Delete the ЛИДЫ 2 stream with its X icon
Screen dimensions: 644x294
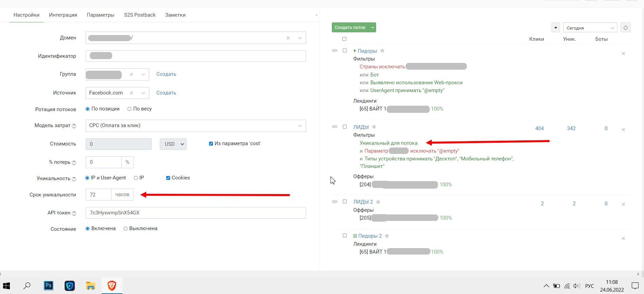[623, 204]
